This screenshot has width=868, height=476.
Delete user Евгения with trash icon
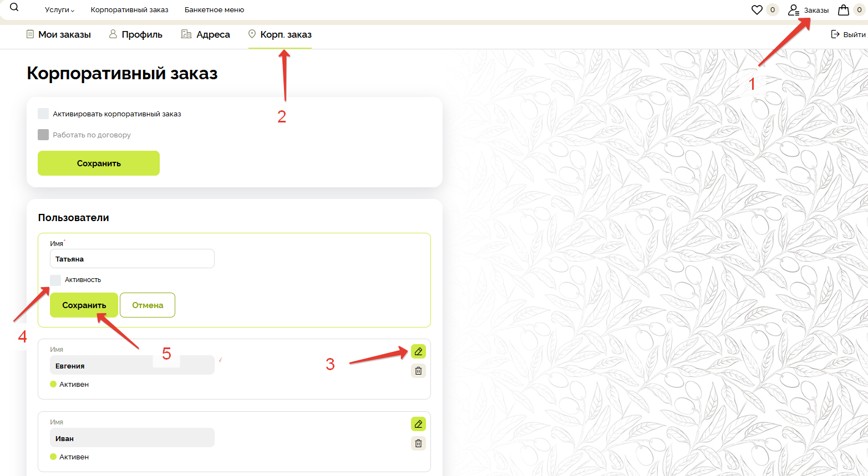(418, 371)
